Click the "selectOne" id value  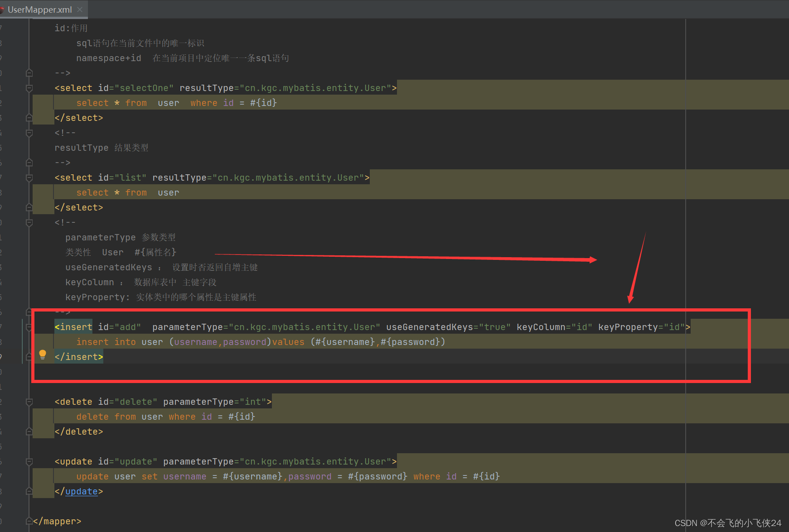click(x=144, y=88)
